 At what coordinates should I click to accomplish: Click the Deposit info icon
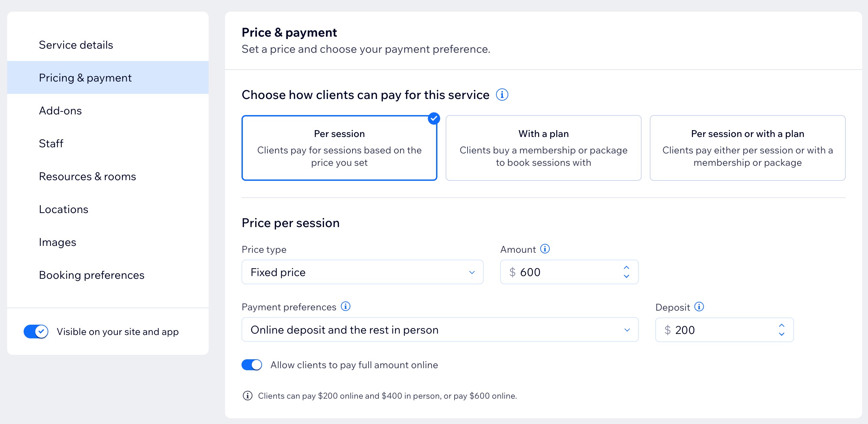click(699, 307)
